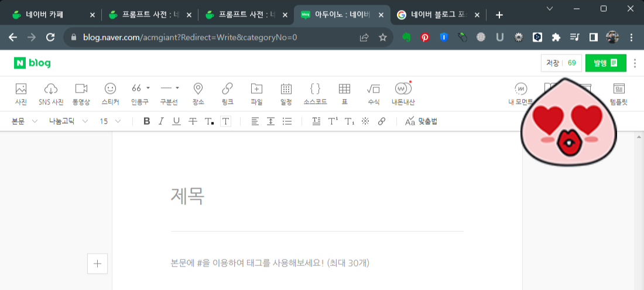Insert a link using the 링크 tool
Screen dimensions: 644x290
click(227, 94)
